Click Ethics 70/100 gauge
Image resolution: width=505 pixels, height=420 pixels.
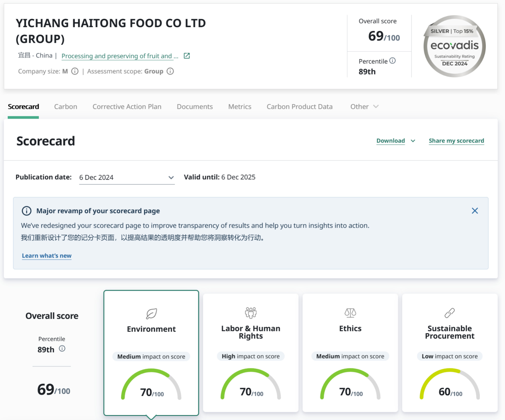[x=350, y=384]
